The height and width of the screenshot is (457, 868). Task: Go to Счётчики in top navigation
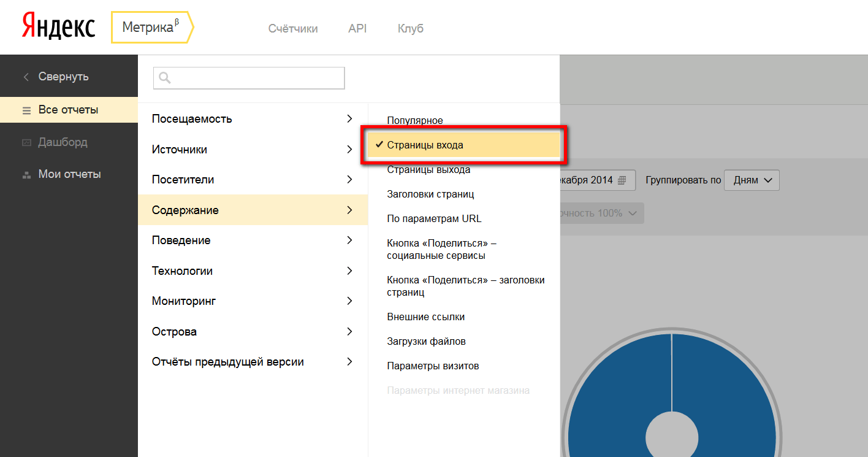tap(293, 29)
